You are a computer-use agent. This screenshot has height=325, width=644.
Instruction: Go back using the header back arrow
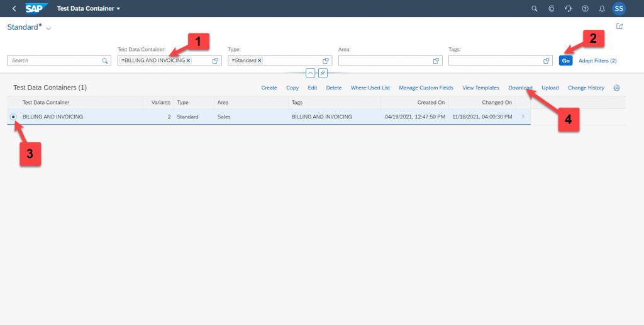coord(14,8)
